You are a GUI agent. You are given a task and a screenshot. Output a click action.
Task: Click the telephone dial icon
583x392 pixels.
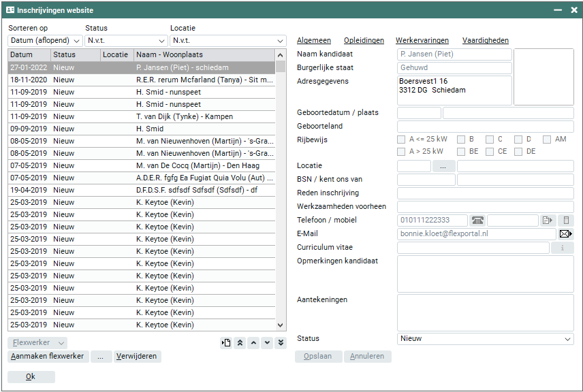(477, 220)
